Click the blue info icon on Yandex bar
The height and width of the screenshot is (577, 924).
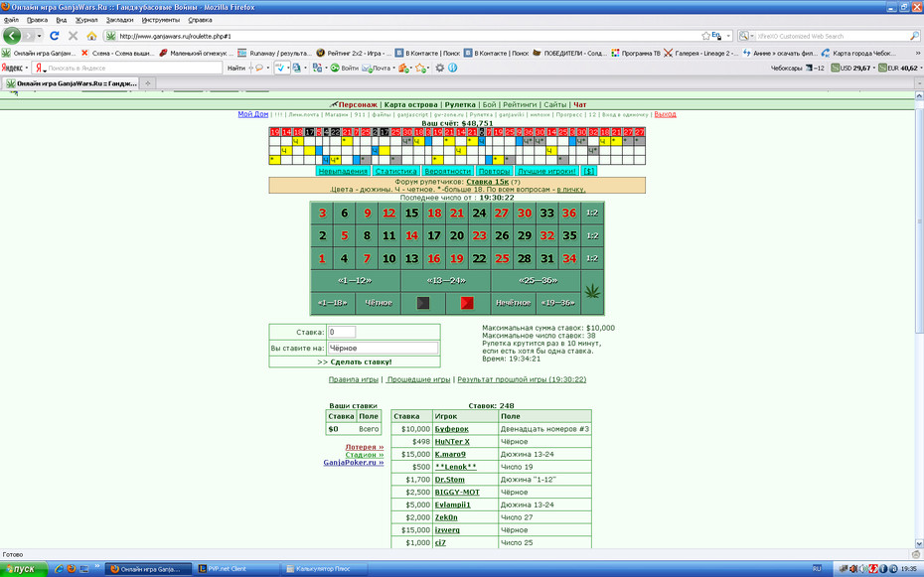(453, 68)
